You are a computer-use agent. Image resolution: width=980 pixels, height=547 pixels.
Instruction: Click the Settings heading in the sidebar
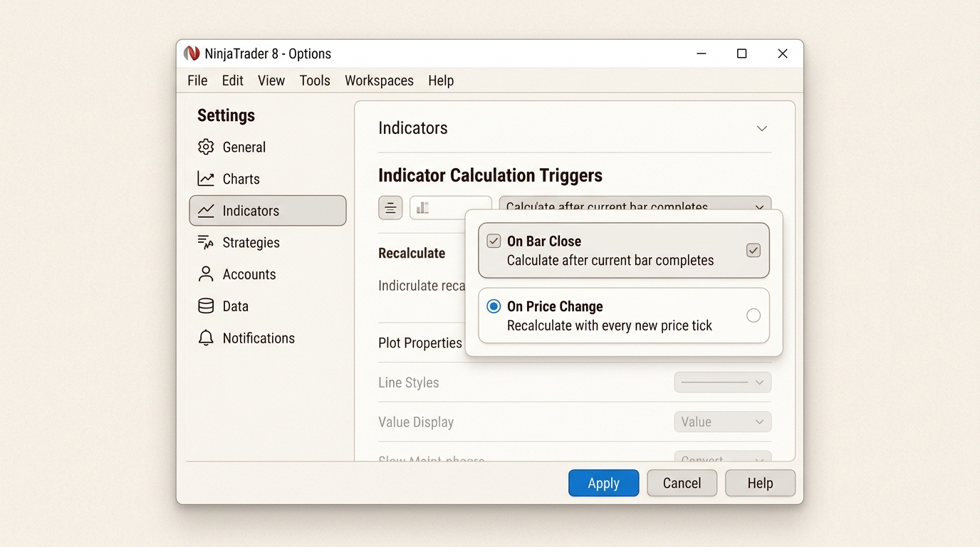click(x=226, y=115)
